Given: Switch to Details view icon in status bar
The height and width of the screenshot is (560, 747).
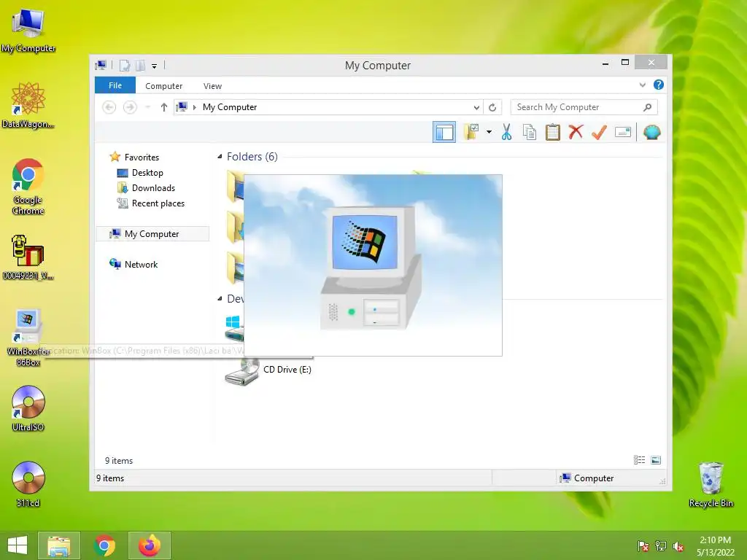Looking at the screenshot, I should (x=639, y=460).
